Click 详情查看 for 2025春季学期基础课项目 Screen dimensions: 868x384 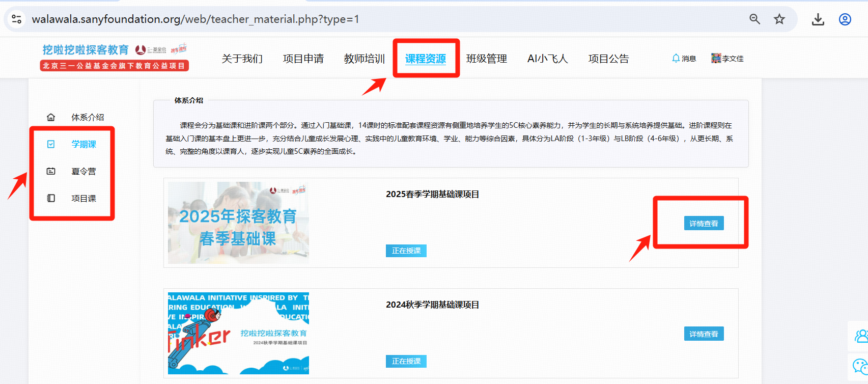pos(704,224)
